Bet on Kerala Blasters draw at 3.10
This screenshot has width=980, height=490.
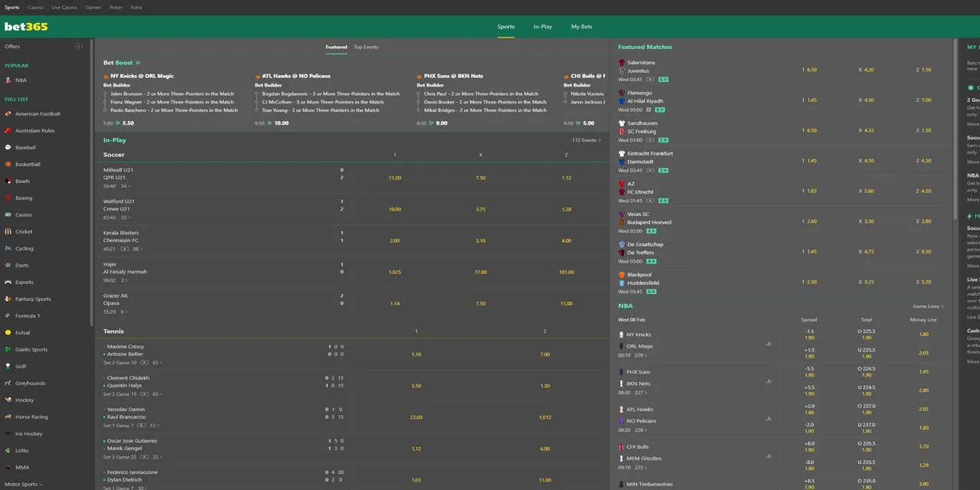pyautogui.click(x=481, y=240)
